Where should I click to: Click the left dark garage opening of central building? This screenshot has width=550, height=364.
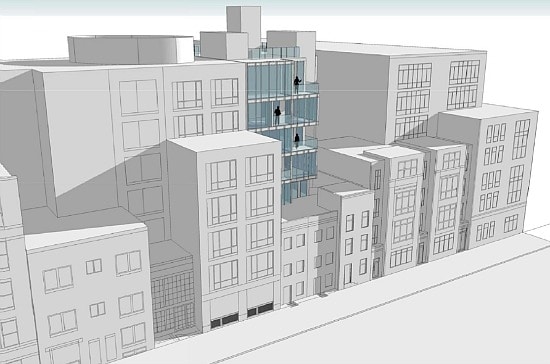pyautogui.click(x=224, y=321)
